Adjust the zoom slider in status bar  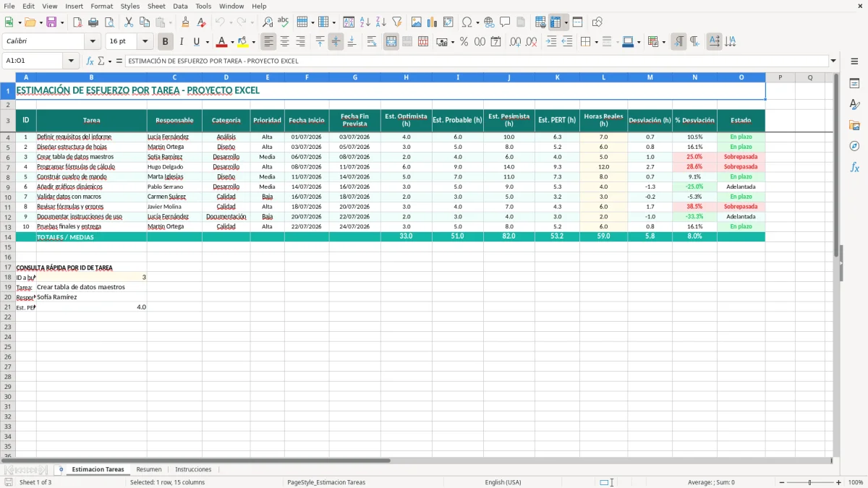click(810, 482)
